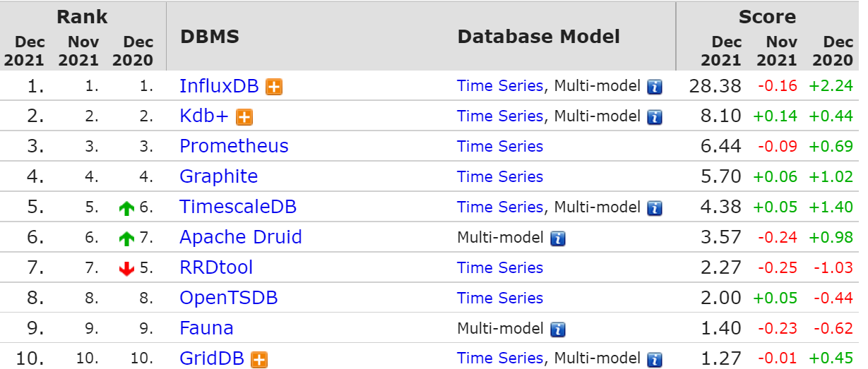Screen dimensions: 868x369
Task: Open the Prometheus database page
Action: tap(234, 146)
